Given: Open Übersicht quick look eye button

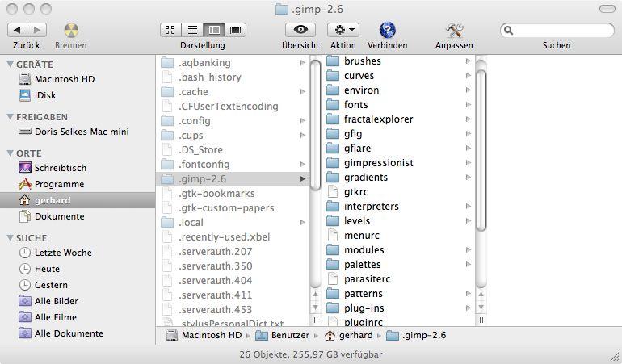Looking at the screenshot, I should click(300, 30).
